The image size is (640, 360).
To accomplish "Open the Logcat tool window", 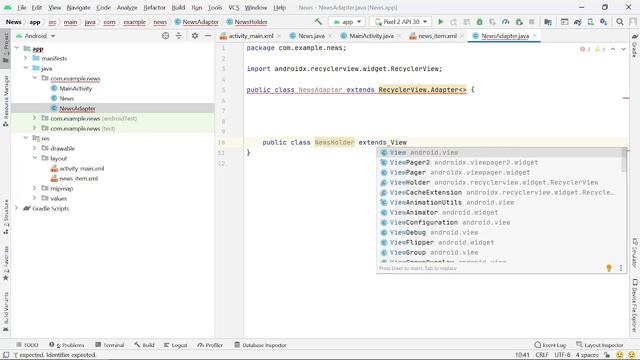I will click(175, 345).
